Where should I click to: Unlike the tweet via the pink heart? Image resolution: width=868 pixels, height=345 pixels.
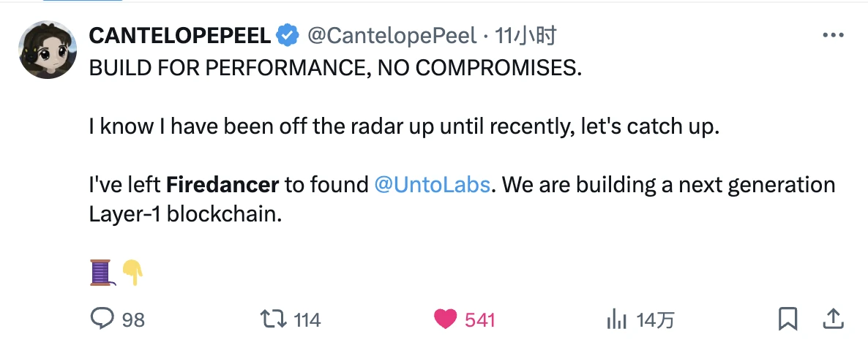click(444, 319)
